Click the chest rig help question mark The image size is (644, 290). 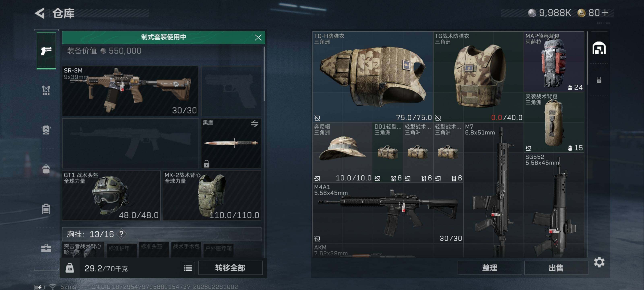pos(121,234)
